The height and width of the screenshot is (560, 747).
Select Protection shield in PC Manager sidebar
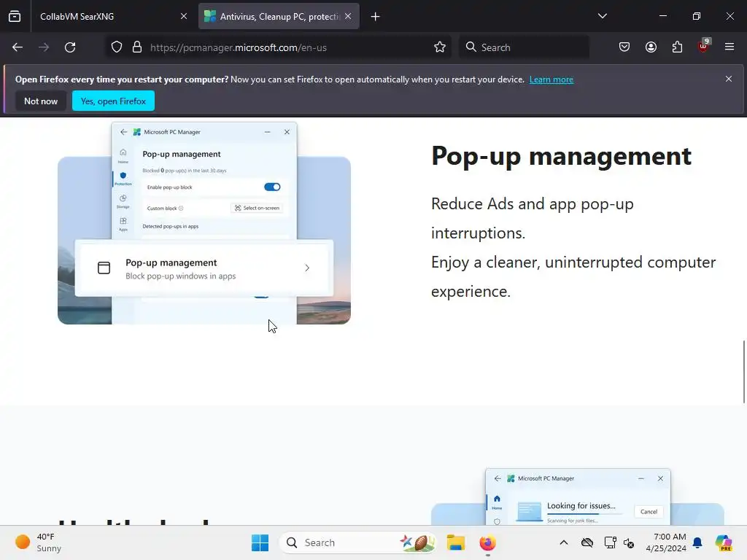(123, 179)
